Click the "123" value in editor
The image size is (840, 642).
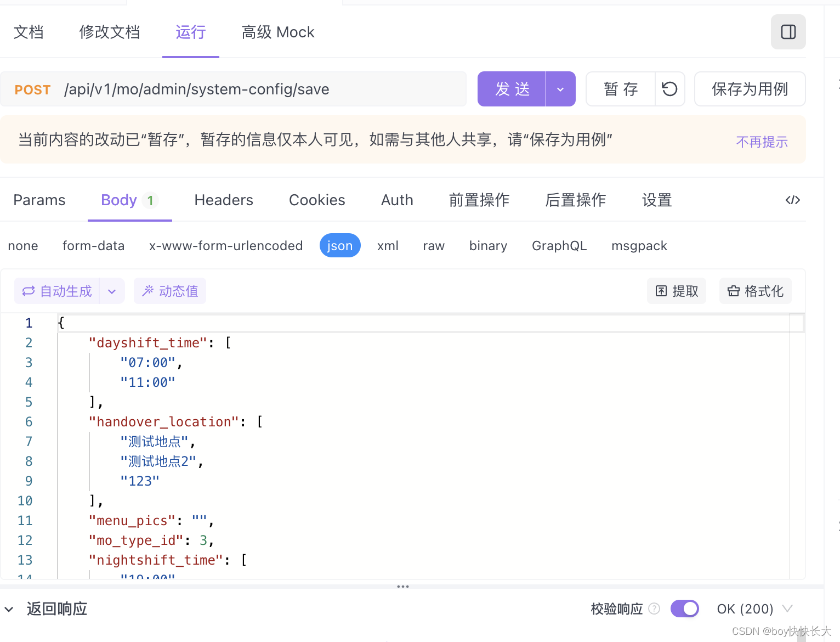(x=140, y=481)
